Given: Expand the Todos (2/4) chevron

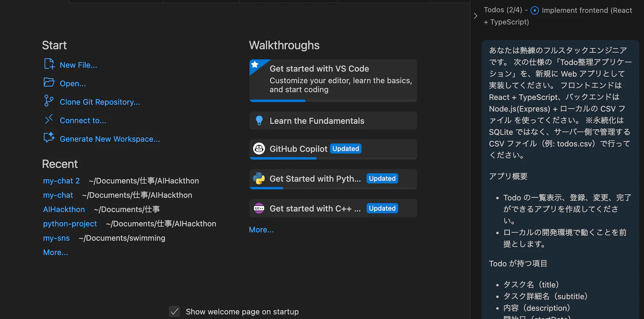Looking at the screenshot, I should (476, 16).
